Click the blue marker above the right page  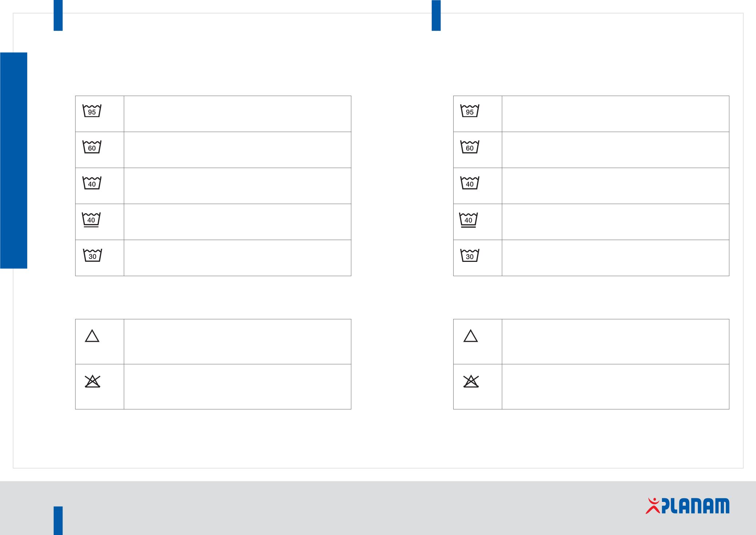click(x=436, y=15)
